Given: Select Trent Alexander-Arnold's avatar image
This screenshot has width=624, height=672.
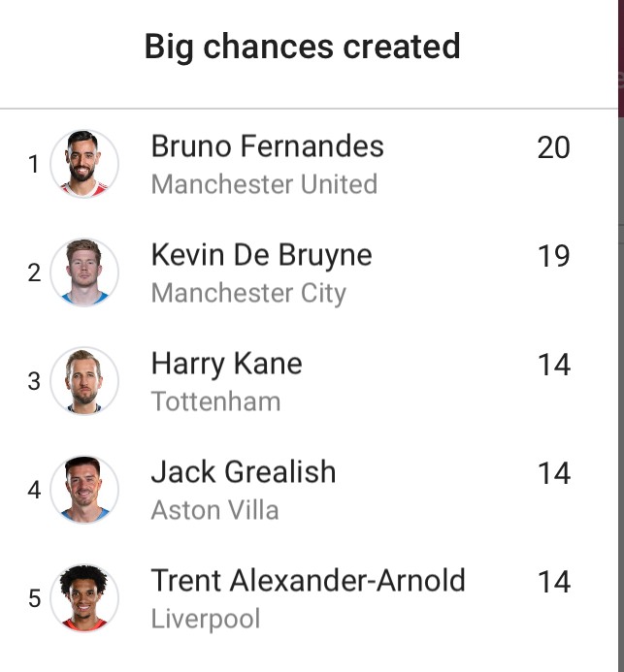Looking at the screenshot, I should click(84, 597).
